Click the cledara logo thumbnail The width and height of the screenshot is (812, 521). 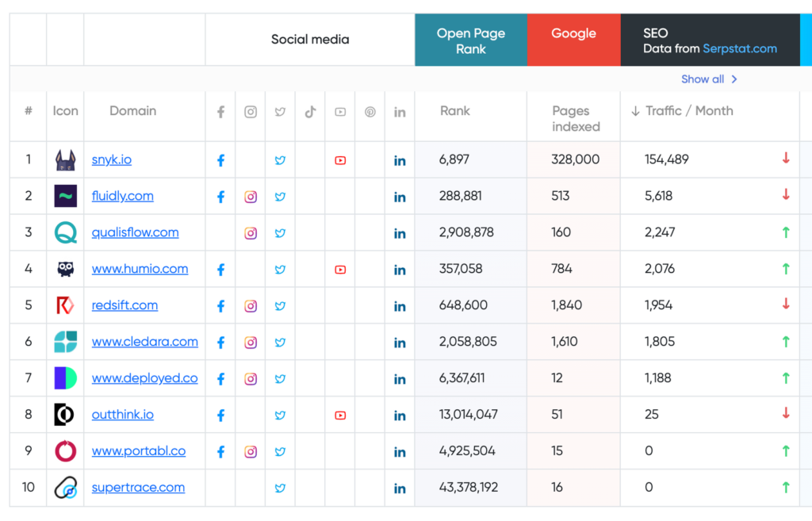pos(65,342)
